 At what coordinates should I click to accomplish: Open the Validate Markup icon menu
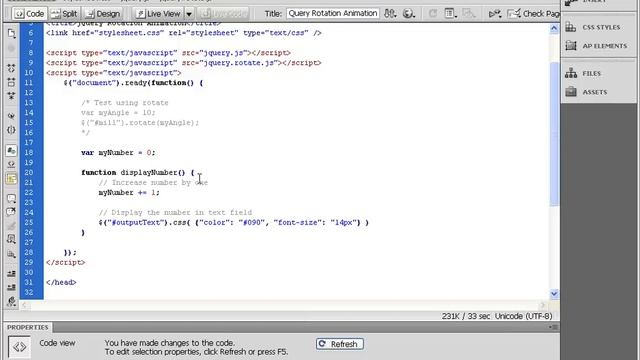tap(495, 14)
